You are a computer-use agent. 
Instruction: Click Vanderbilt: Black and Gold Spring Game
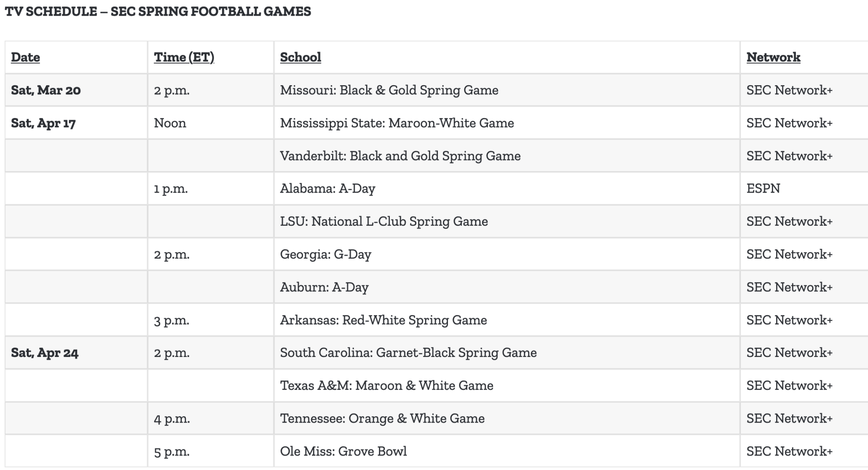(x=400, y=156)
